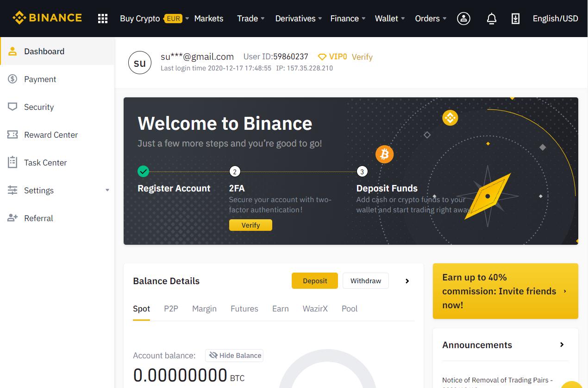Click the Settings sliders icon

tap(13, 190)
